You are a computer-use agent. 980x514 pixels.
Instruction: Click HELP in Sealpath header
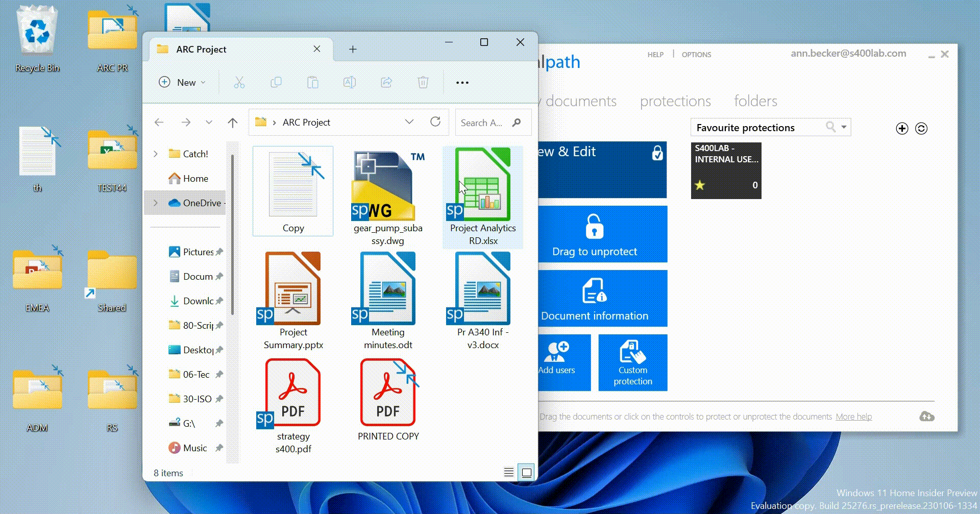(656, 55)
